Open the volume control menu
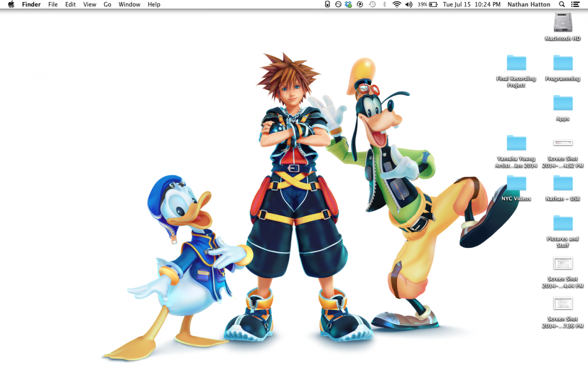This screenshot has width=588, height=368. click(x=409, y=4)
